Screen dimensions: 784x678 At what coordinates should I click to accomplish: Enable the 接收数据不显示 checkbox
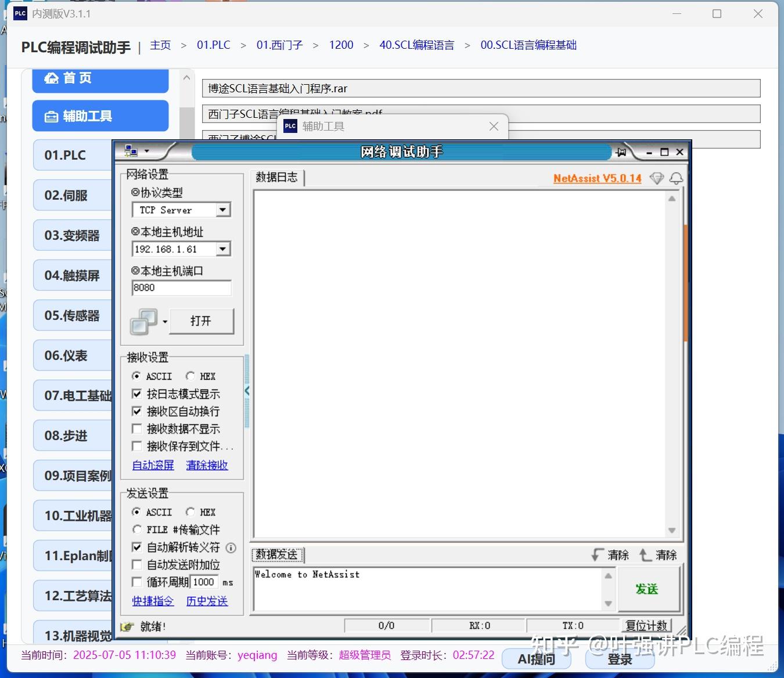[x=136, y=429]
